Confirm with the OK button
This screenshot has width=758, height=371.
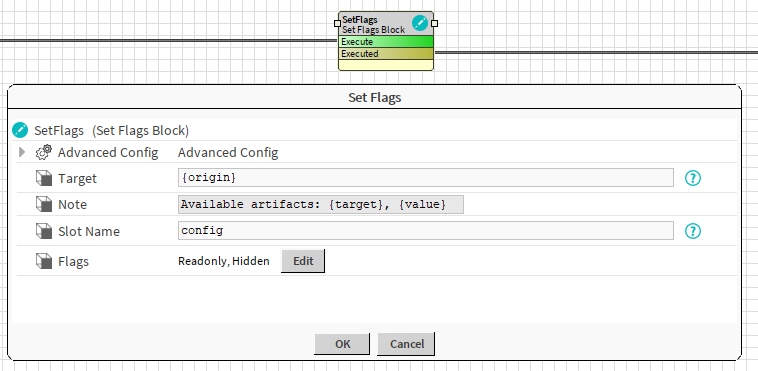click(342, 344)
